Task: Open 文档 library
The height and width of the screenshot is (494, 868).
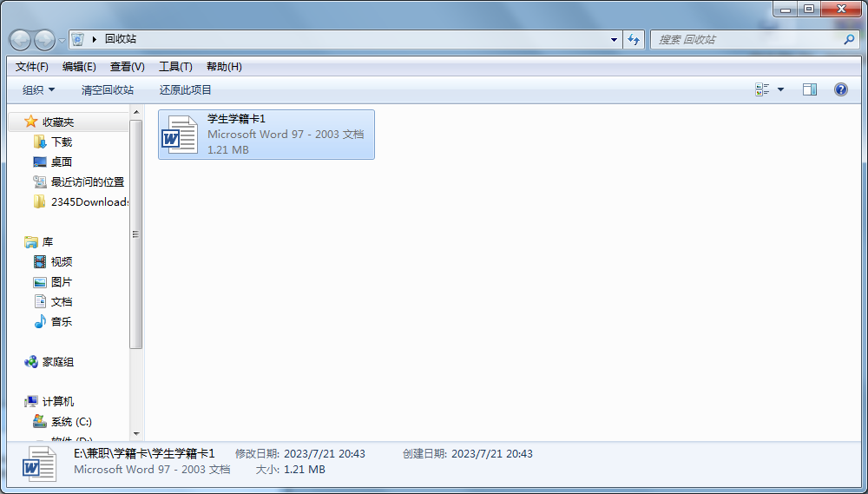Action: click(62, 302)
